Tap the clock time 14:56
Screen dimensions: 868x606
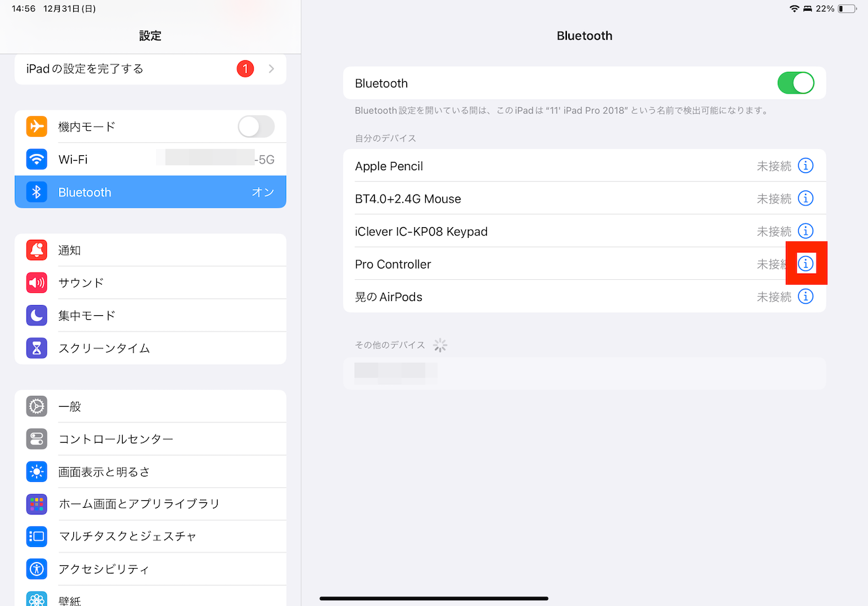click(x=24, y=9)
